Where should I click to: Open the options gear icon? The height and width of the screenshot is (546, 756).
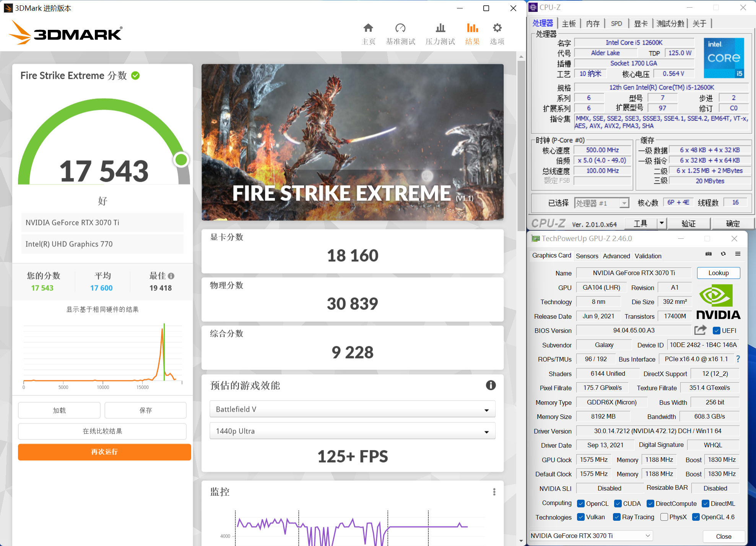click(497, 28)
